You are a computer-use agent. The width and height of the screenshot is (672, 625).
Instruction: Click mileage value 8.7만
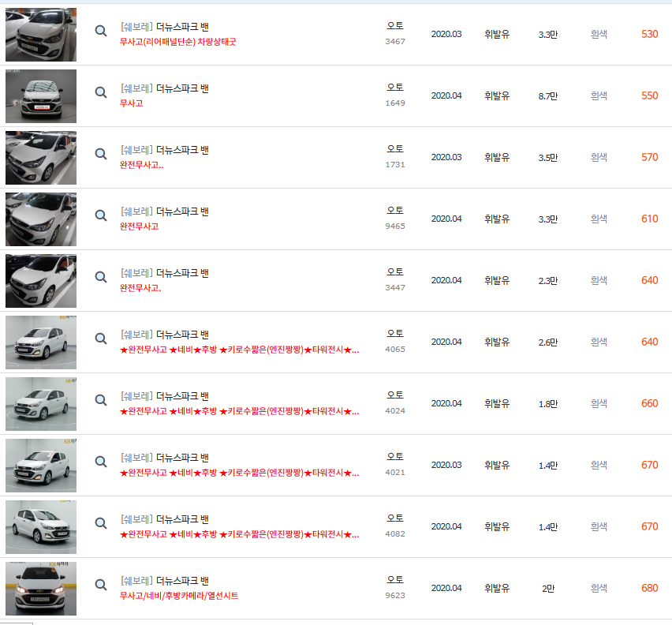click(x=548, y=96)
